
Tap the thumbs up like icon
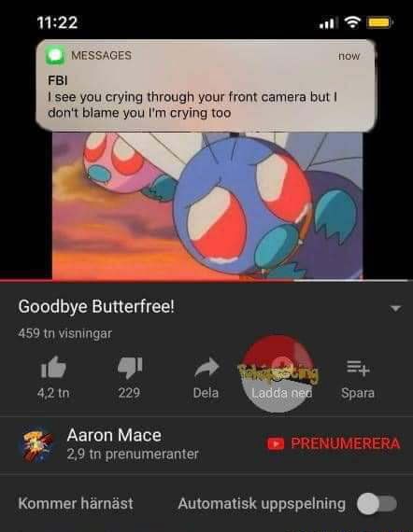(x=53, y=367)
